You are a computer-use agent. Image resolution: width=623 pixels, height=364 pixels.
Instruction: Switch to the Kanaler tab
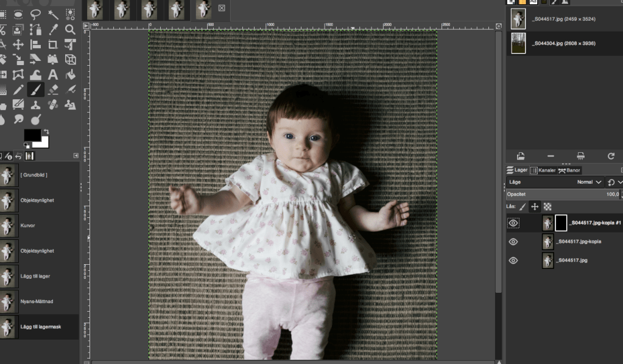point(542,170)
